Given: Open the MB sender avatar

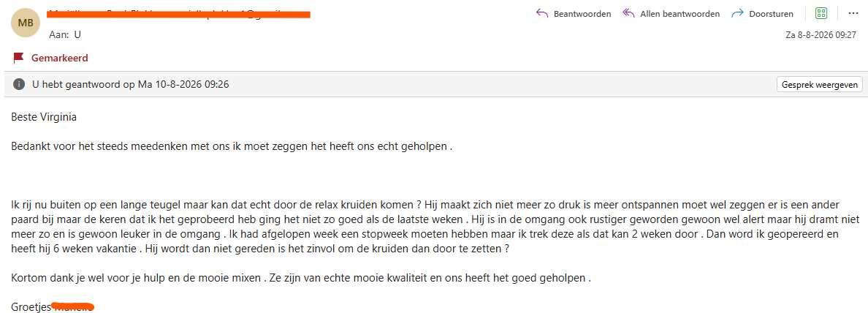Looking at the screenshot, I should [x=26, y=23].
